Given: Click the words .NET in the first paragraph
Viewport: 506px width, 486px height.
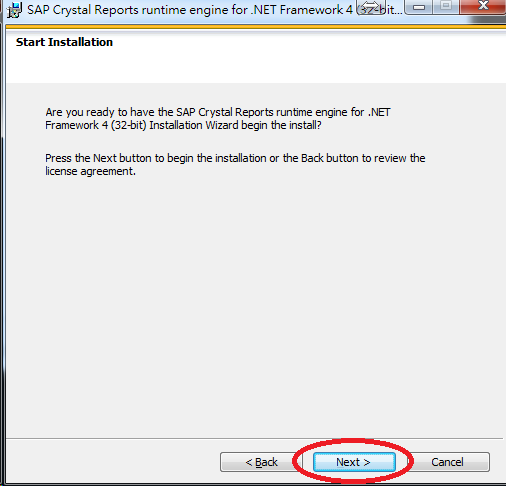Looking at the screenshot, I should [379, 112].
